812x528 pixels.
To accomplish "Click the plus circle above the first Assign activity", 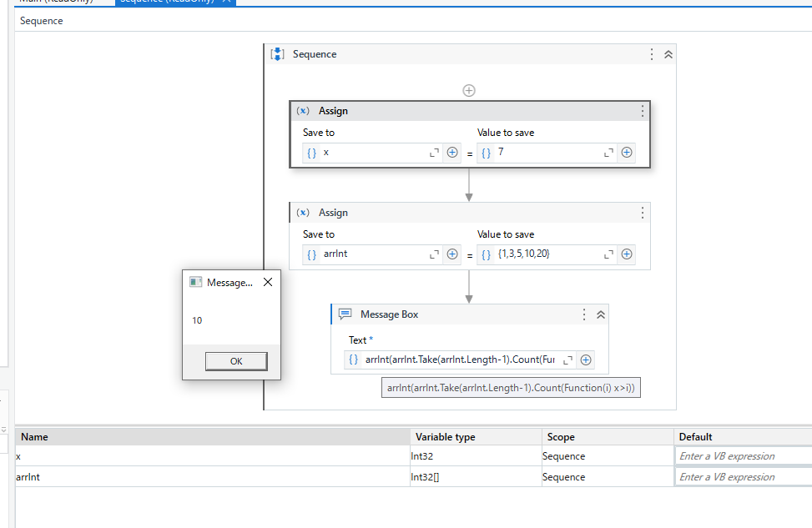I will (469, 90).
